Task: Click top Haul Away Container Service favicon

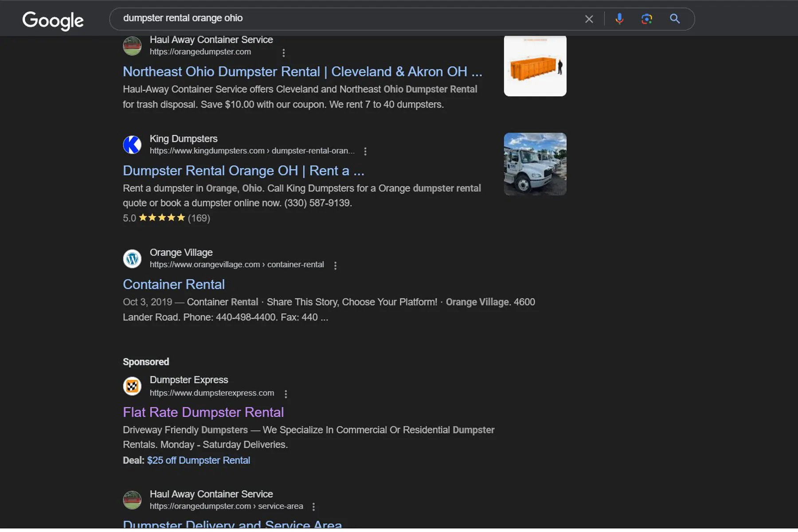Action: pyautogui.click(x=132, y=46)
